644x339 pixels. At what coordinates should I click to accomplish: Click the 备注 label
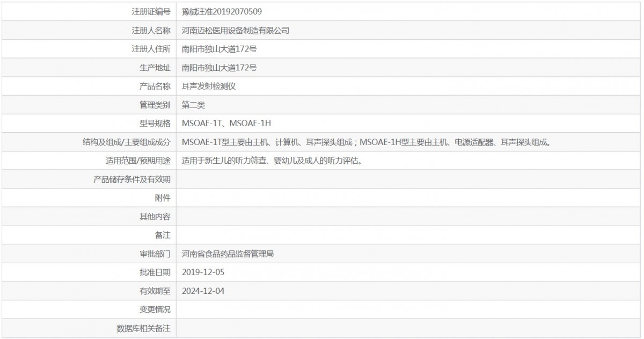point(163,235)
